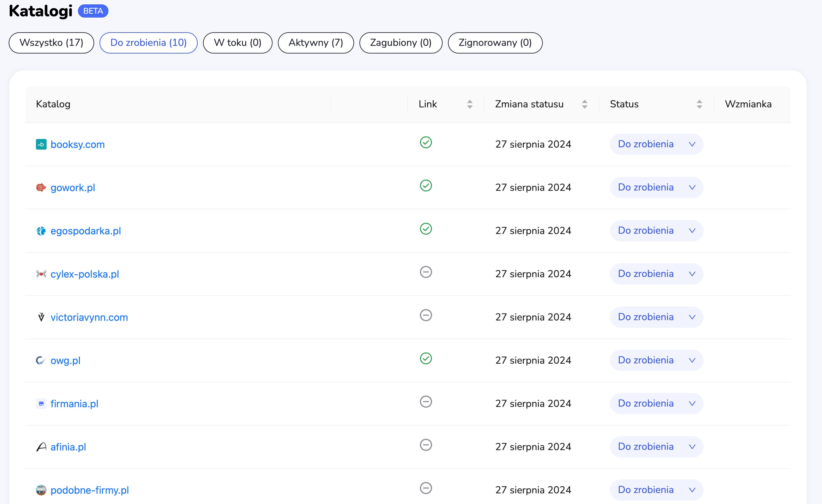Select the Wszystko (17) filter tab

[51, 43]
